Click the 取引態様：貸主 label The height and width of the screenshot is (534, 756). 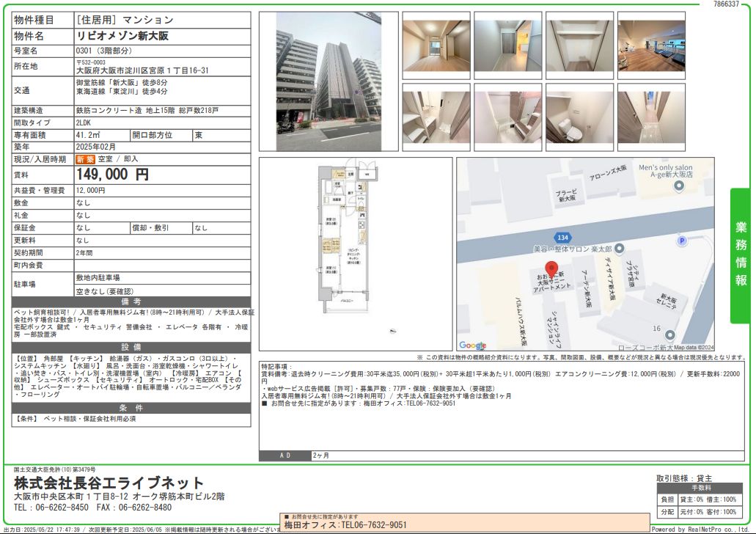[x=683, y=478]
